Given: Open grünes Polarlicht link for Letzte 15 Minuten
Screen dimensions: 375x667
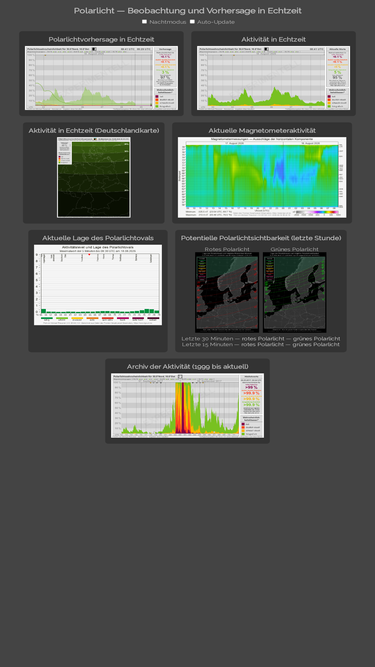Looking at the screenshot, I should [x=316, y=345].
